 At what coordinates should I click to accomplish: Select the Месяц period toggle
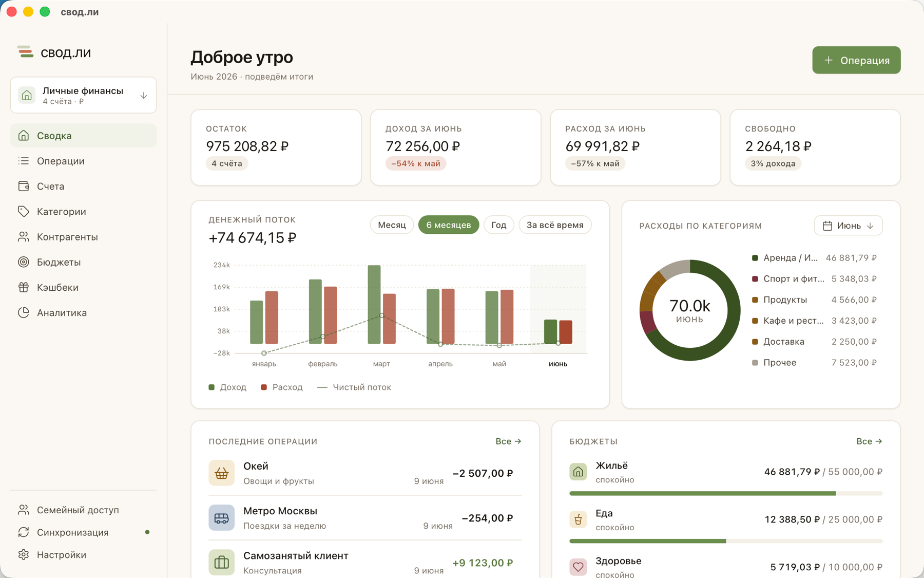point(392,225)
